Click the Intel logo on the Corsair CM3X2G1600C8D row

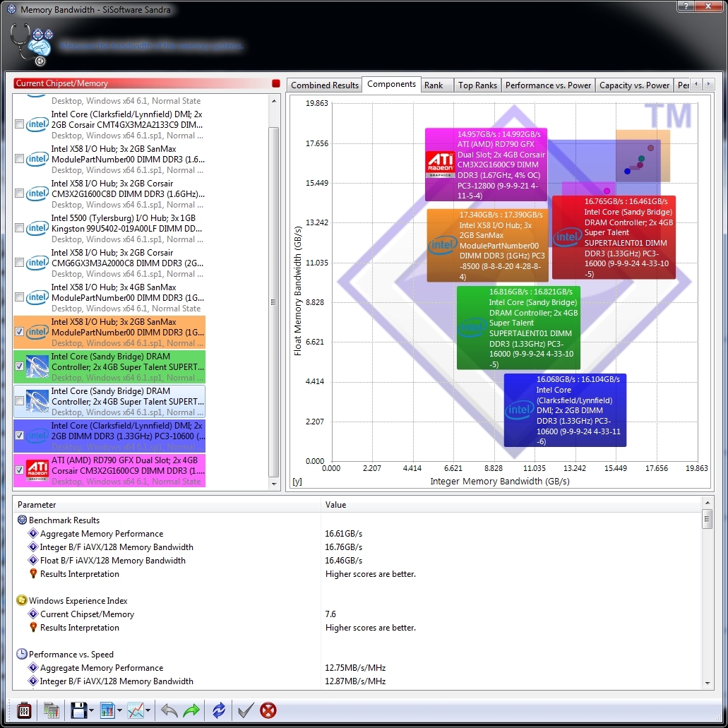tap(37, 193)
